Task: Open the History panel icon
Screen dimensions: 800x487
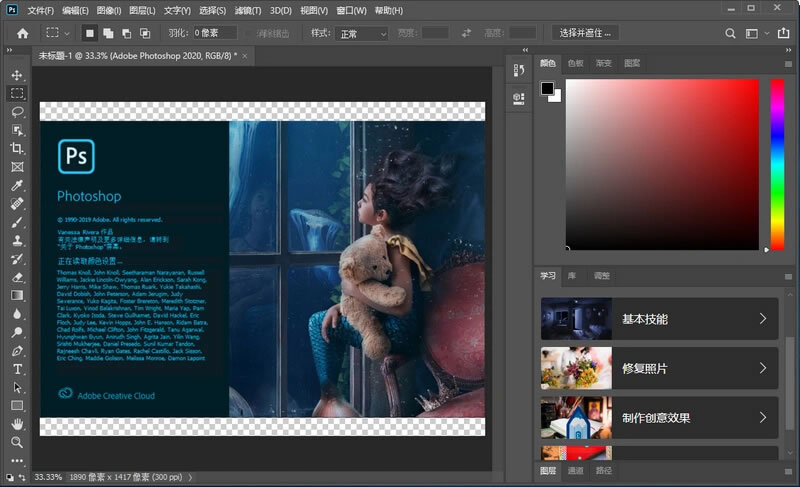Action: tap(519, 70)
